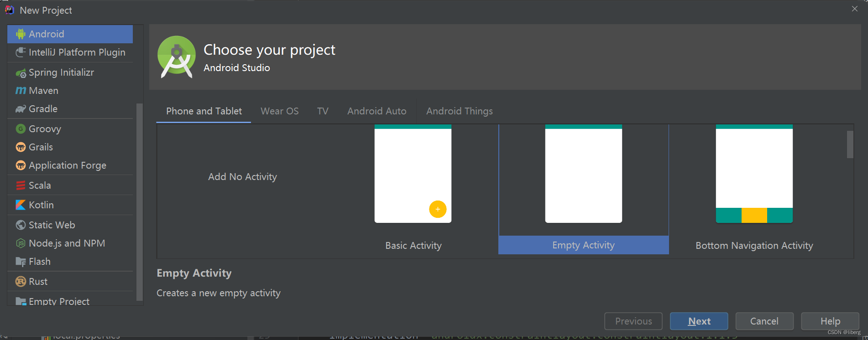Click Next to continue
Image resolution: width=868 pixels, height=340 pixels.
(x=699, y=321)
